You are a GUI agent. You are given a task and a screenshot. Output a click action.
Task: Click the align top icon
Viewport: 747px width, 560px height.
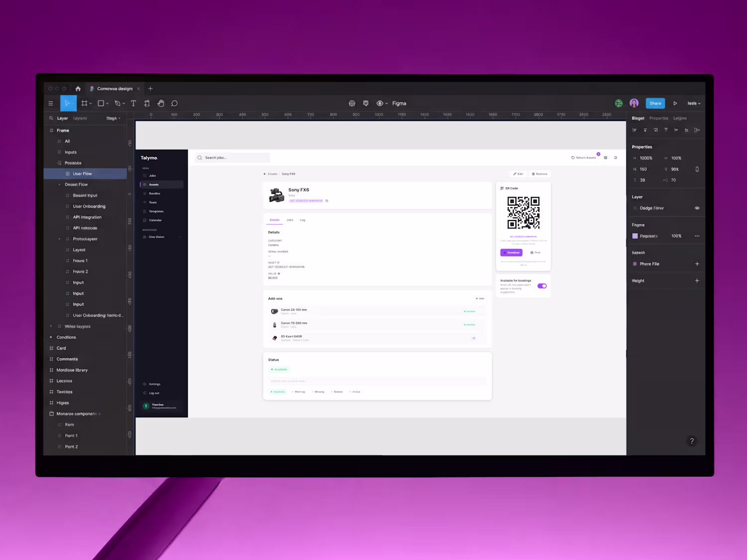tap(666, 130)
